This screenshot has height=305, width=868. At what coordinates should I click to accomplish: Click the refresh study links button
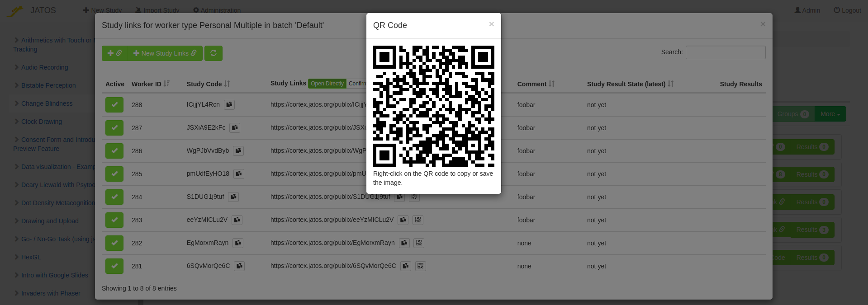[213, 53]
